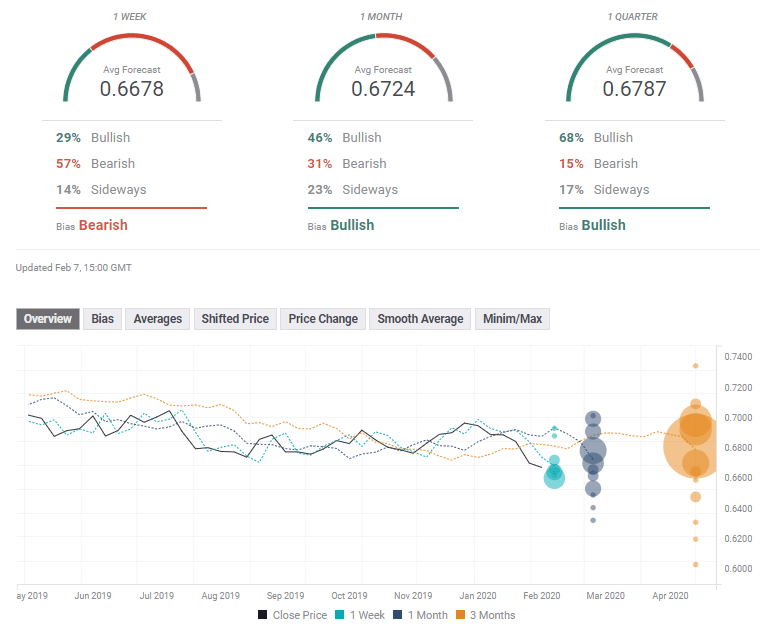Select the 1 Quarter Bullish bias label
The width and height of the screenshot is (774, 628).
click(603, 225)
